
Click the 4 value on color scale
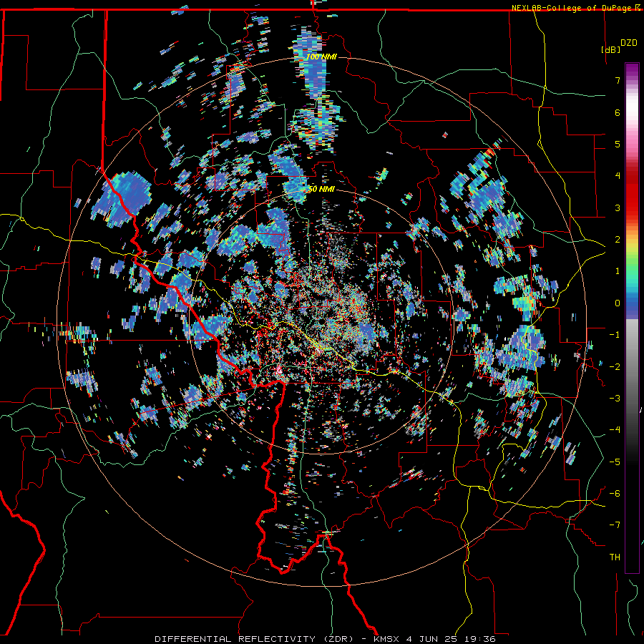(x=618, y=176)
